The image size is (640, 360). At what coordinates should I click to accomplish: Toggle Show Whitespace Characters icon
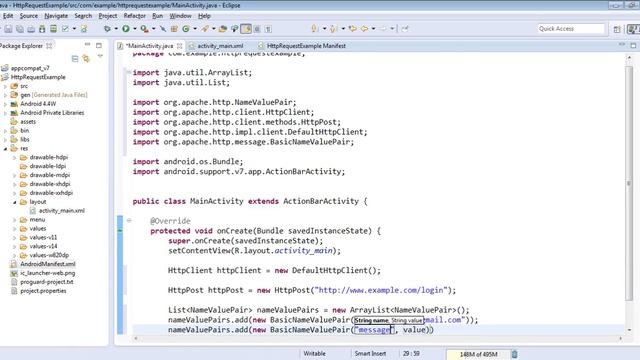click(268, 29)
